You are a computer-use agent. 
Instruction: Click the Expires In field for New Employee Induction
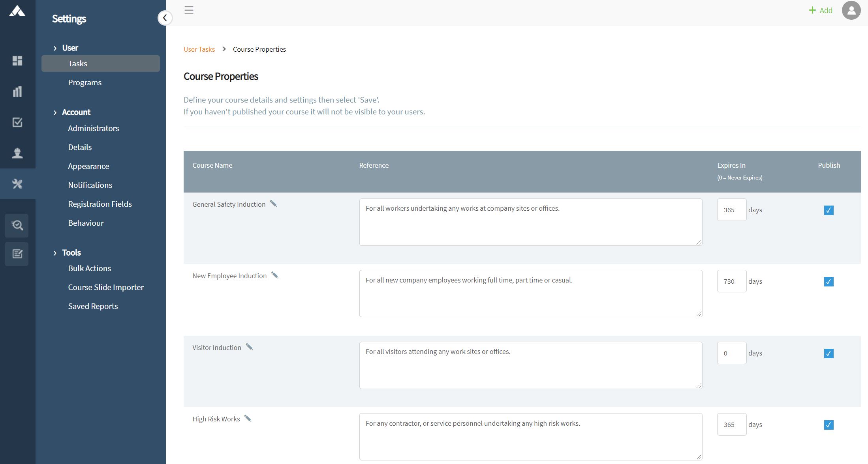(x=731, y=281)
